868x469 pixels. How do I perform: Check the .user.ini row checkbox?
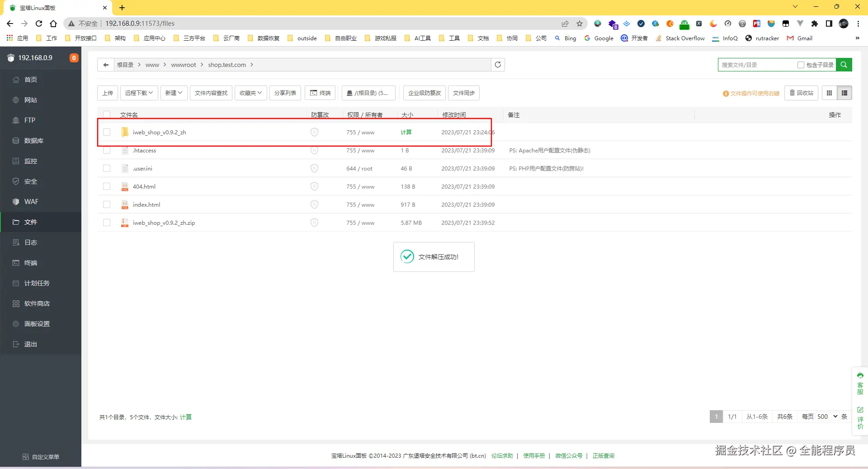point(107,168)
